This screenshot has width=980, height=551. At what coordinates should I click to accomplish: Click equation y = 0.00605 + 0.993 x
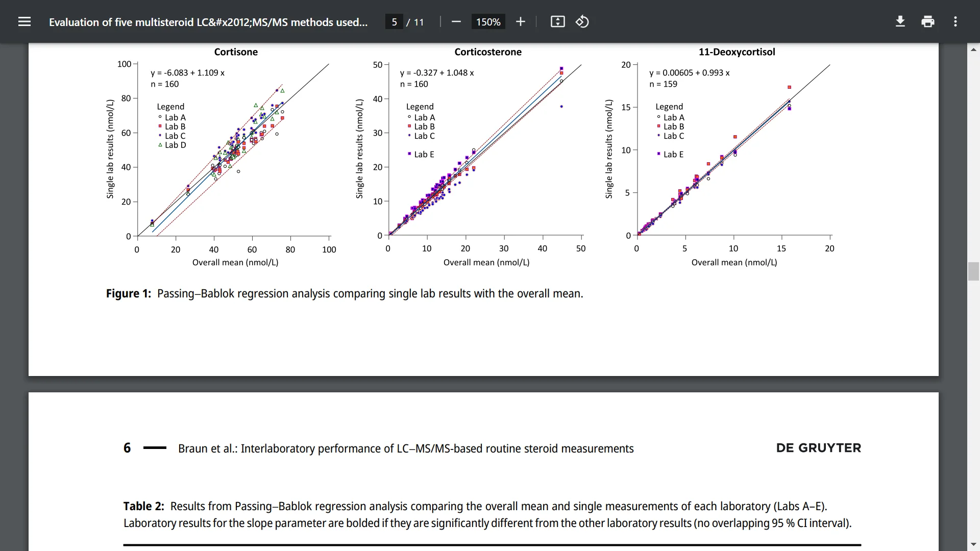690,72
